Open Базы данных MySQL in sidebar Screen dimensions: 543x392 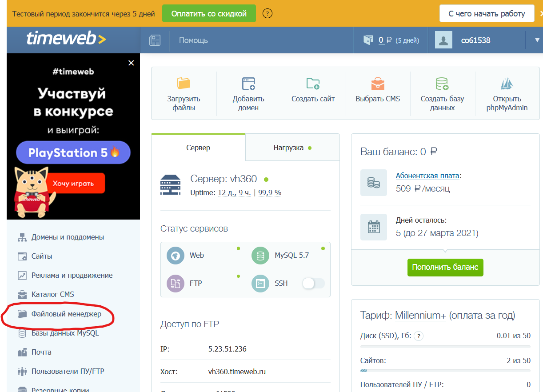point(65,333)
